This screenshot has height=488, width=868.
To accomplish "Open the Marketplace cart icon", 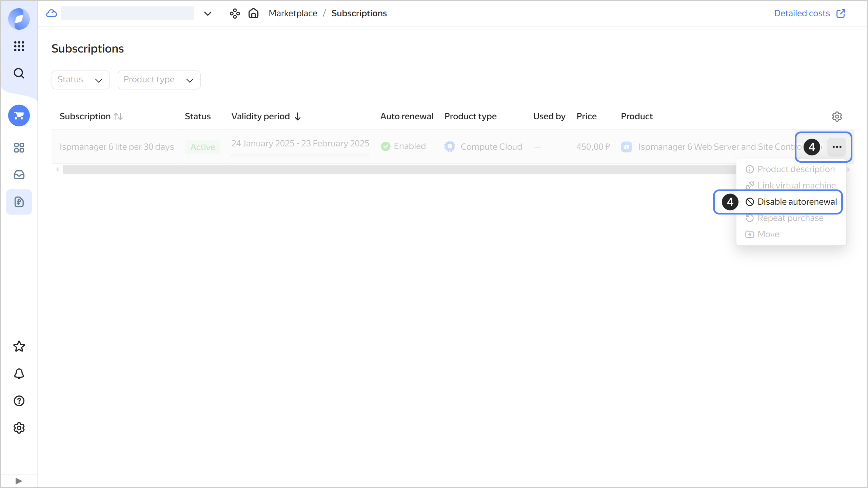I will pos(19,116).
